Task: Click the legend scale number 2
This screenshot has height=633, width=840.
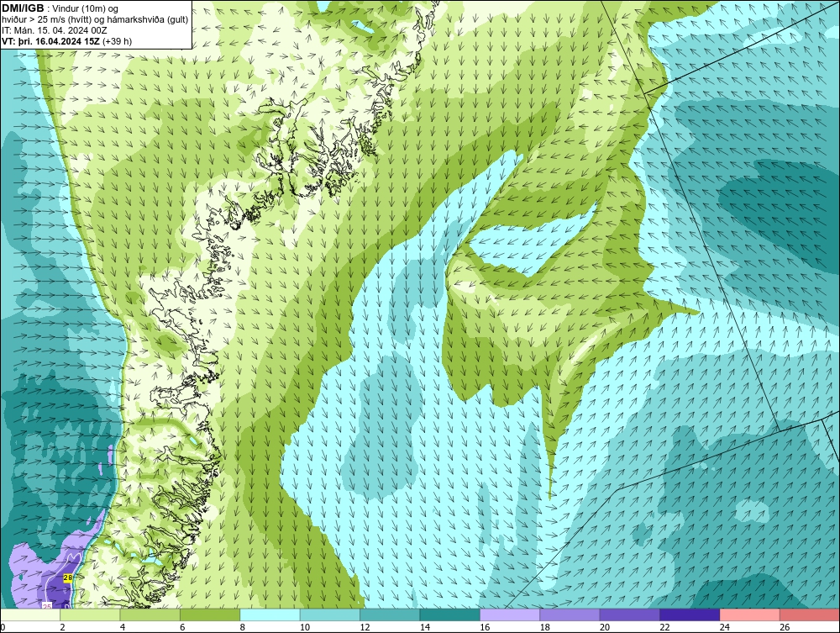Action: click(x=63, y=627)
